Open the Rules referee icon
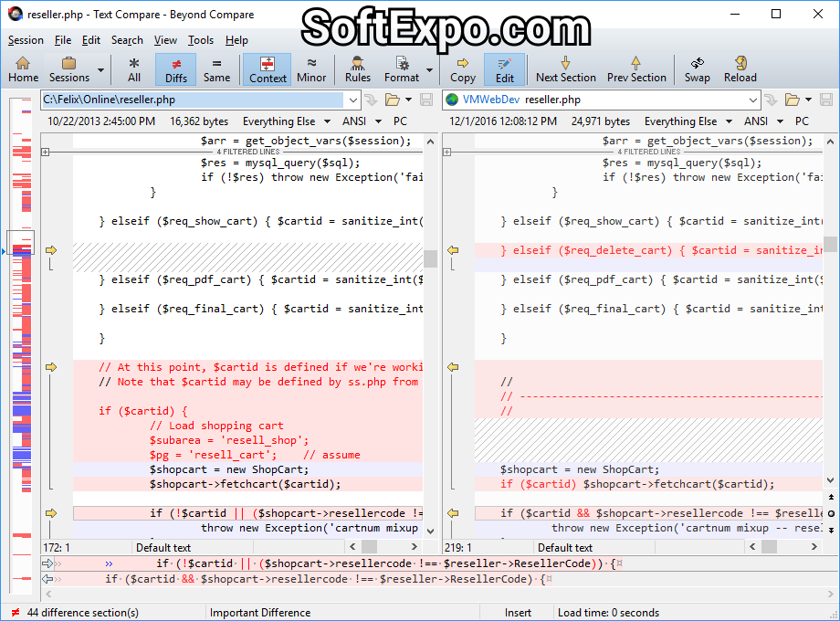This screenshot has width=840, height=621. [358, 69]
